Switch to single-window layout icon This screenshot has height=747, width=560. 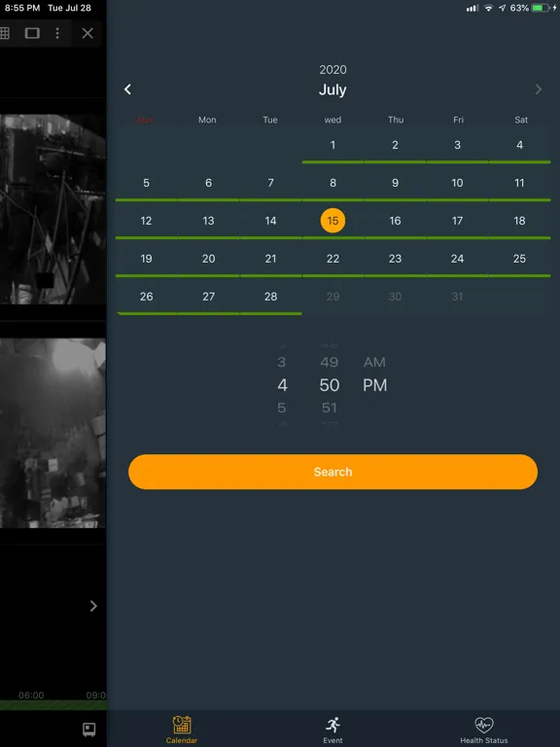point(32,33)
